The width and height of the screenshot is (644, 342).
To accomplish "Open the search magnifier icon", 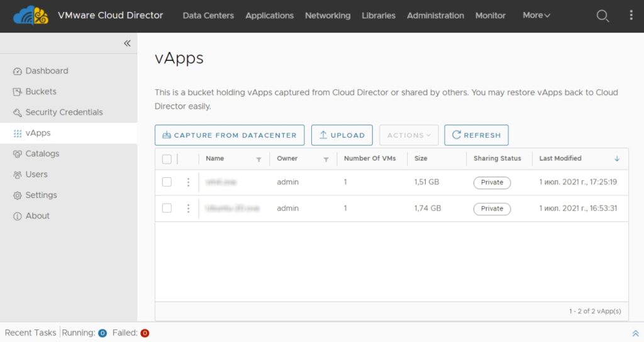I will pyautogui.click(x=602, y=16).
